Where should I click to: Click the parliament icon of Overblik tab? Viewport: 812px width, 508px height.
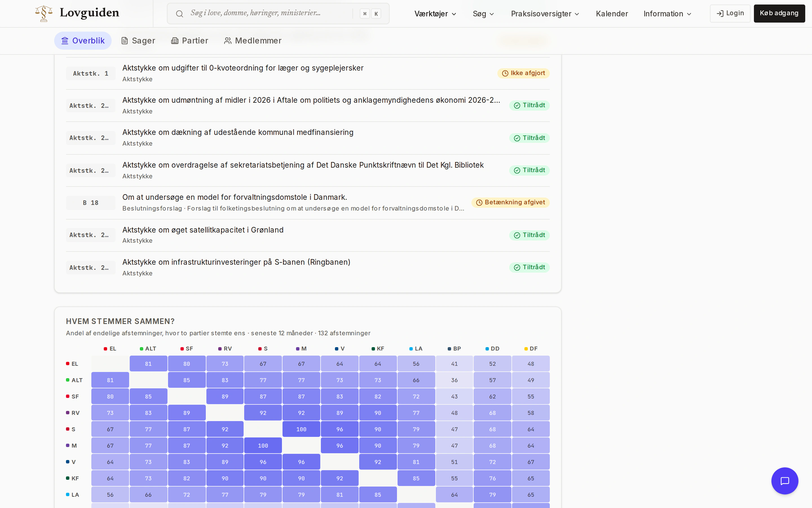[x=65, y=41]
